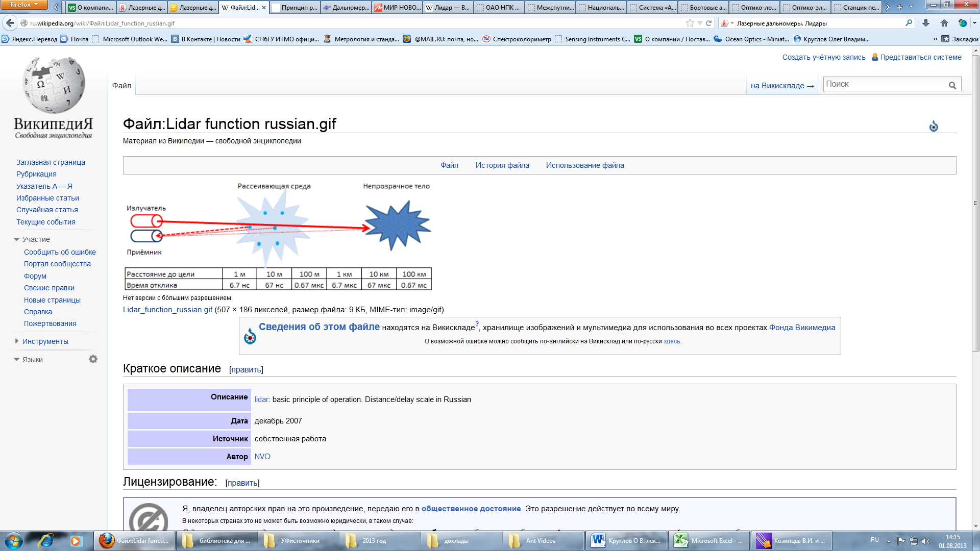Screen dimensions: 980x551
Task: Click the Создать учётную запись link
Action: (824, 57)
